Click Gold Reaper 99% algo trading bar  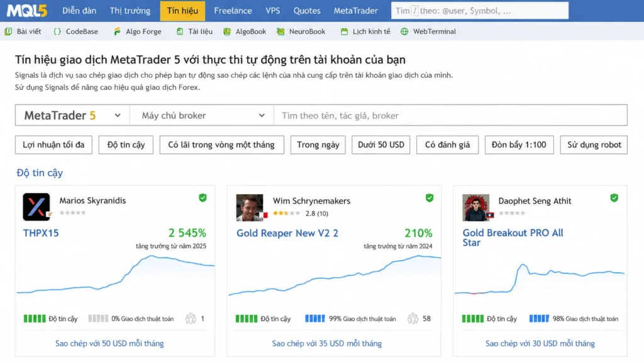click(x=315, y=319)
